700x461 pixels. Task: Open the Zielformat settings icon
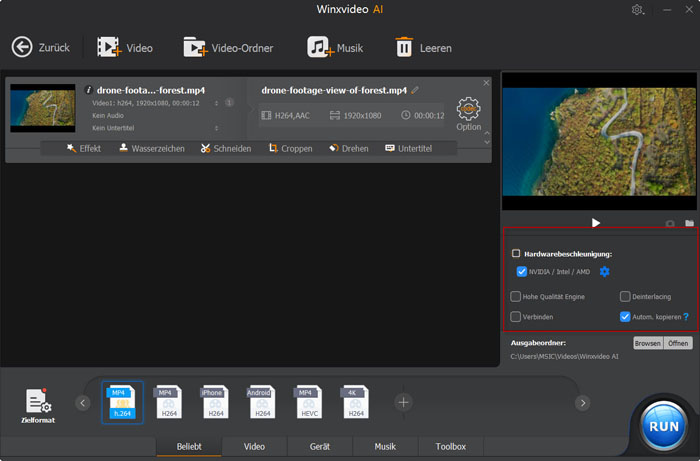40,403
